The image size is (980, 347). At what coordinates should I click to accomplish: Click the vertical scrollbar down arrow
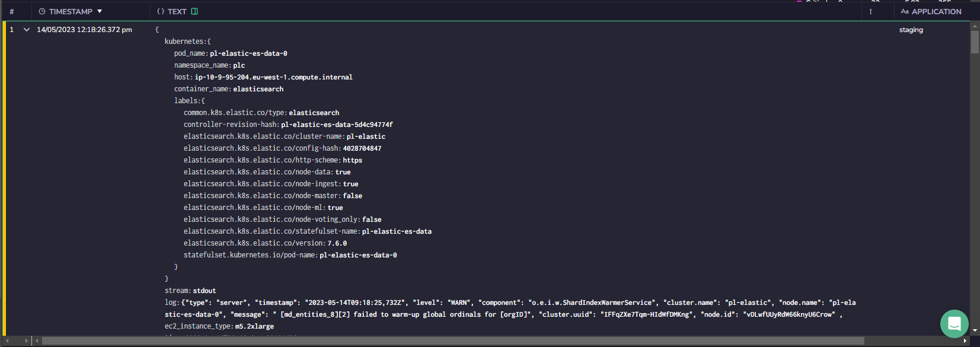pyautogui.click(x=975, y=330)
